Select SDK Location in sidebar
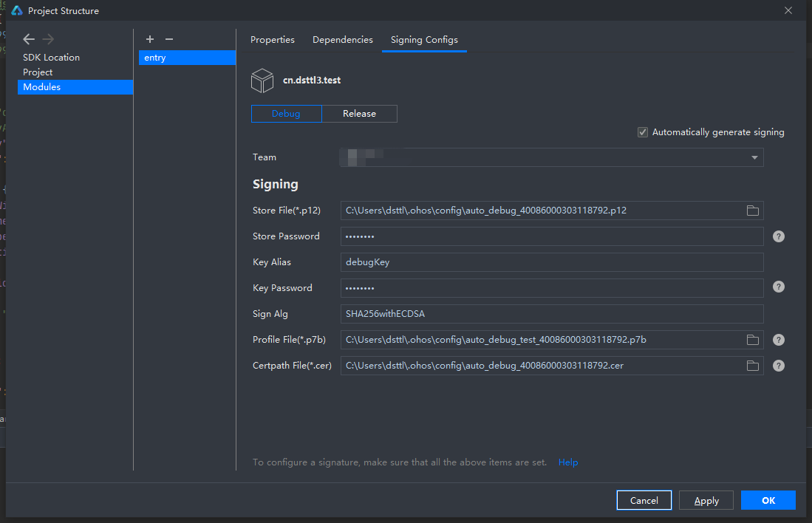This screenshot has width=812, height=523. [51, 58]
